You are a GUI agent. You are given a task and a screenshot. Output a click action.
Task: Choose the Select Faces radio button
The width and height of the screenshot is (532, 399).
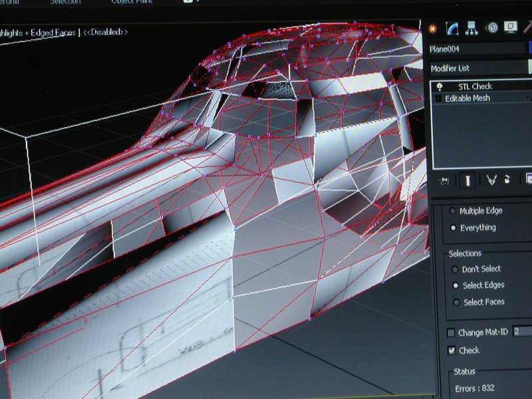pos(455,302)
